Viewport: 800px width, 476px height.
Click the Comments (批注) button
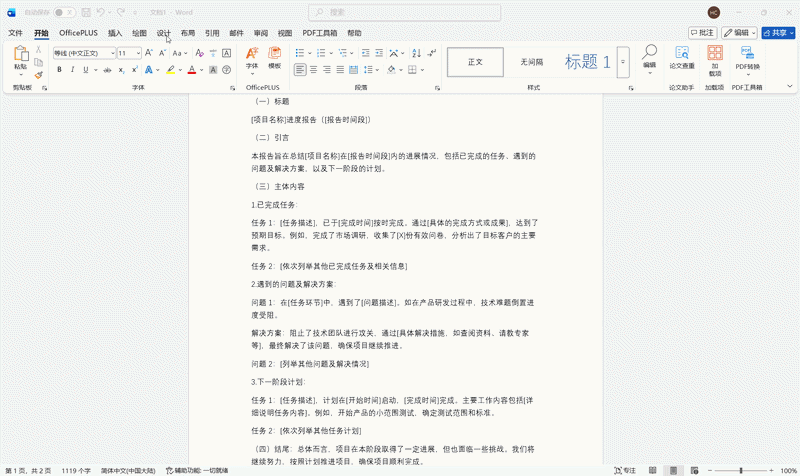[x=703, y=33]
